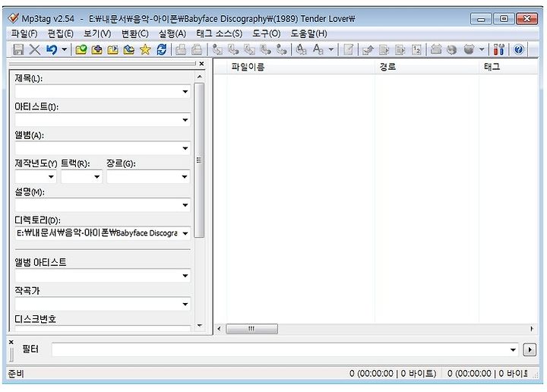Click the Actions icon with overlapping letters
Image resolution: width=547 pixels, height=392 pixels.
[301, 49]
